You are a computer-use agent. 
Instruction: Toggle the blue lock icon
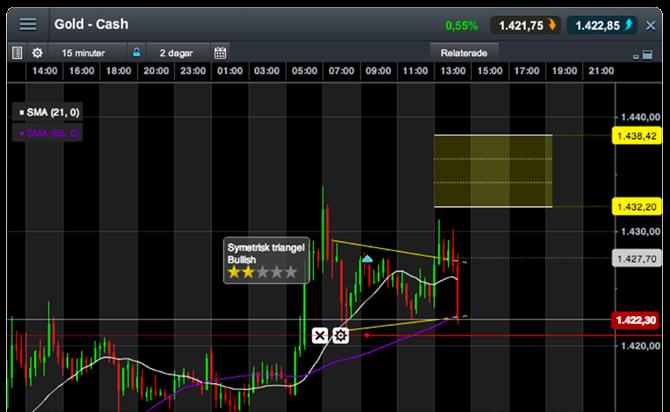click(136, 53)
